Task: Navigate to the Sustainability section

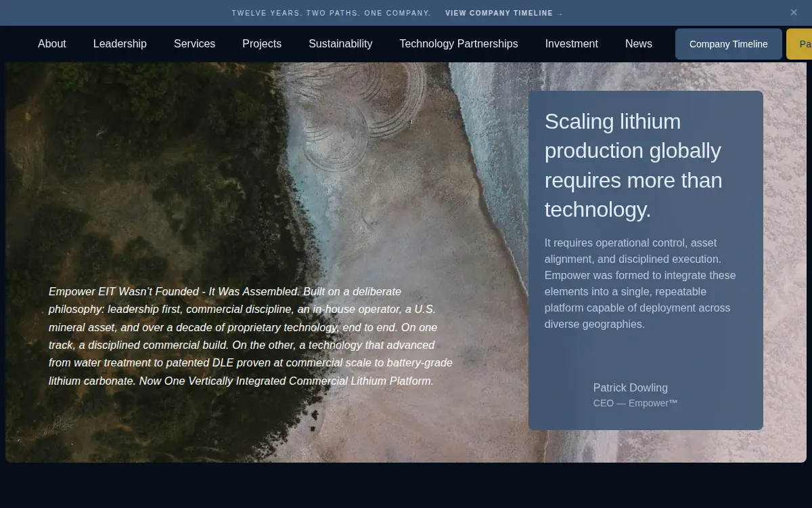Action: [x=340, y=43]
